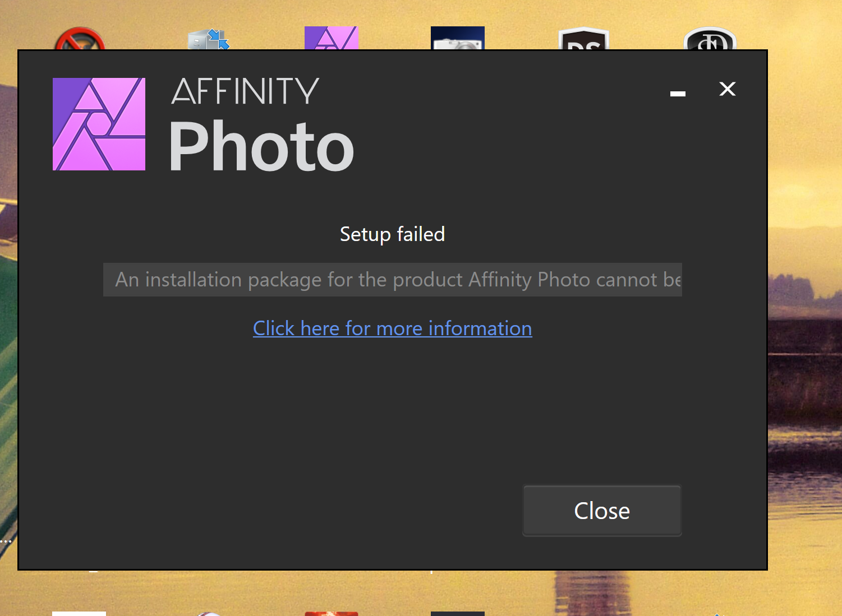Select the round black-and-white emblem desktop icon
This screenshot has height=616, width=842.
pos(710,39)
